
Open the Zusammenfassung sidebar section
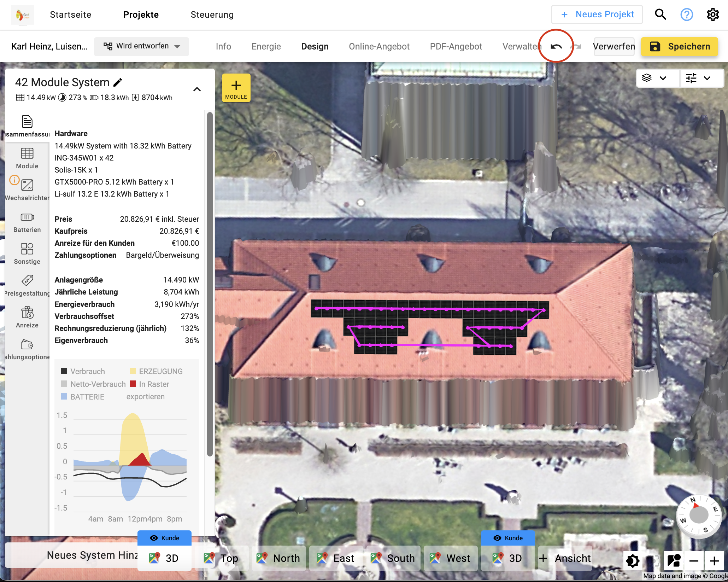(27, 126)
